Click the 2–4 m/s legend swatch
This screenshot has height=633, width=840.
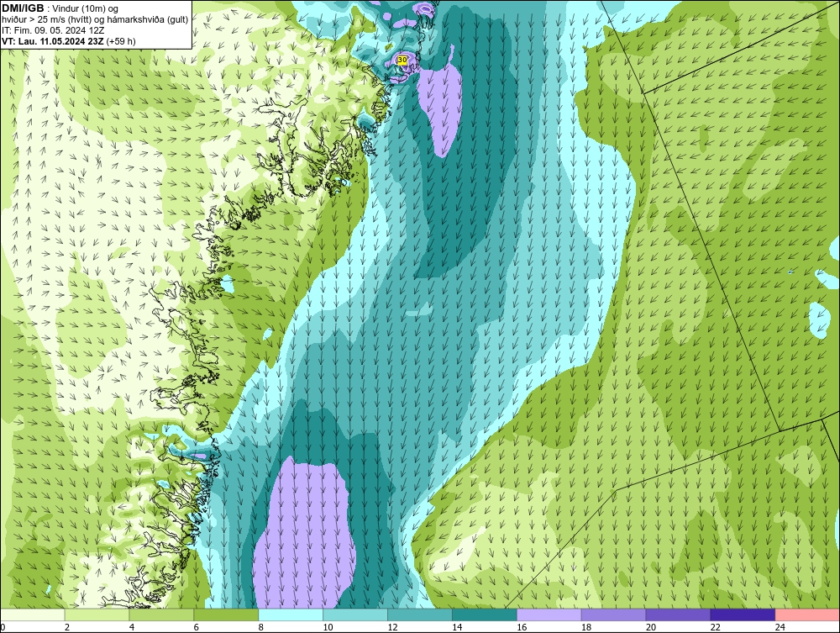pos(97,615)
